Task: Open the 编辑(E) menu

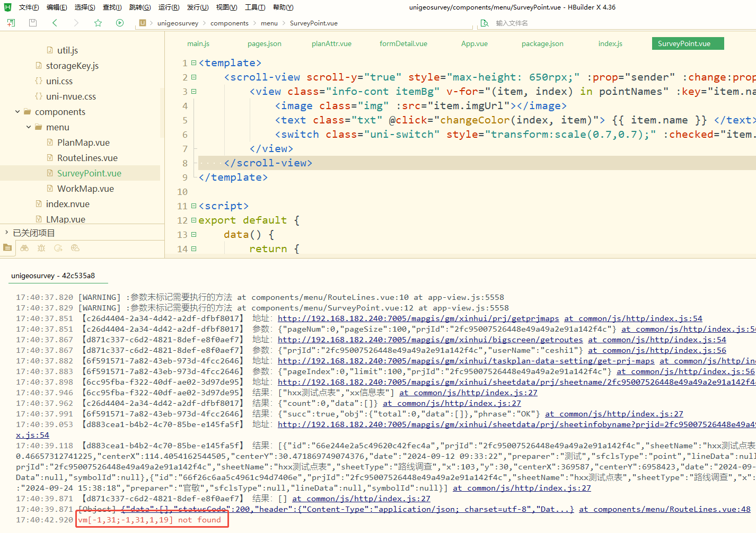Action: pyautogui.click(x=57, y=7)
